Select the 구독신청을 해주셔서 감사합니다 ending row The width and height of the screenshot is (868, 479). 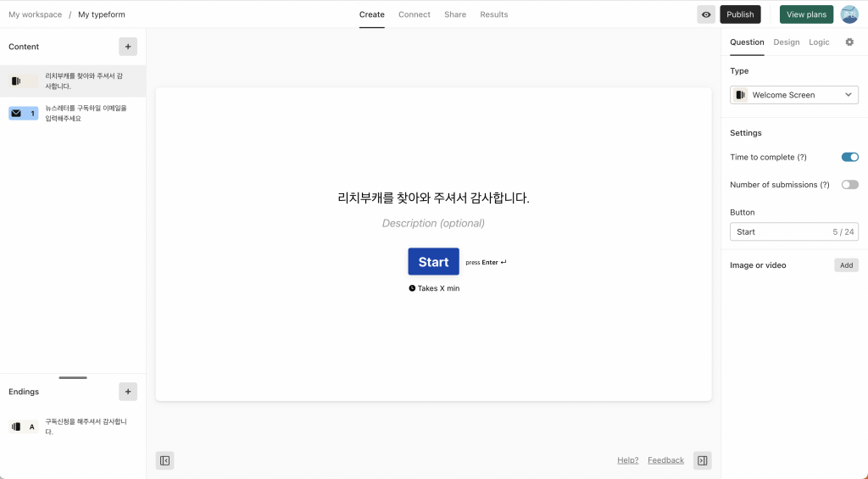73,426
